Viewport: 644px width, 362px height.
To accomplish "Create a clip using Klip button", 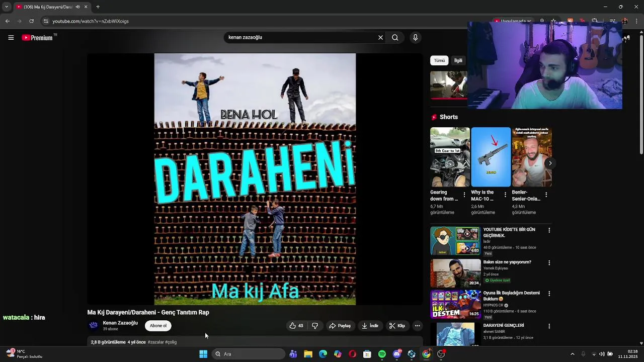I will click(397, 326).
